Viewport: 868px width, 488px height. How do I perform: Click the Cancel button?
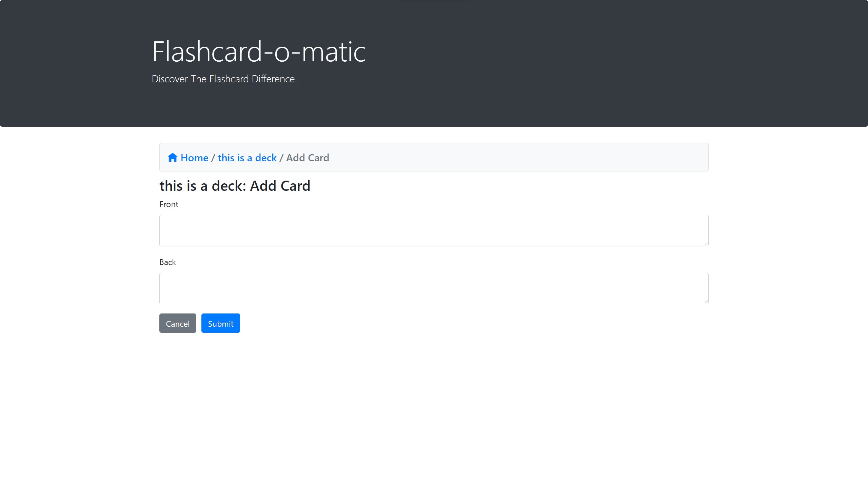click(178, 323)
